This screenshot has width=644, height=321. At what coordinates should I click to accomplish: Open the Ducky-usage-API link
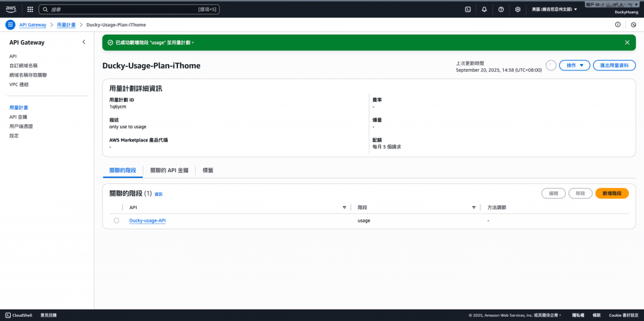click(x=147, y=220)
